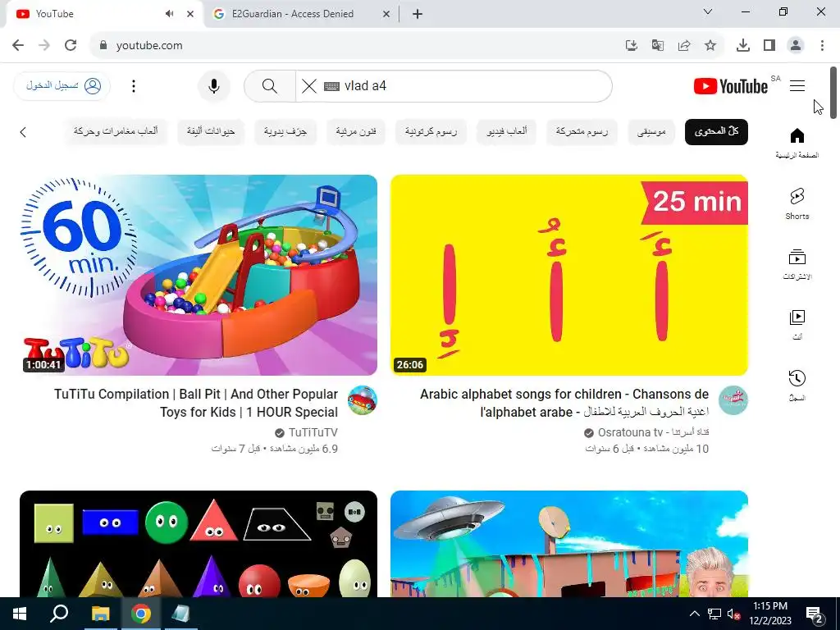Viewport: 840px width, 630px height.
Task: Go to Home in the sidebar
Action: tap(797, 143)
